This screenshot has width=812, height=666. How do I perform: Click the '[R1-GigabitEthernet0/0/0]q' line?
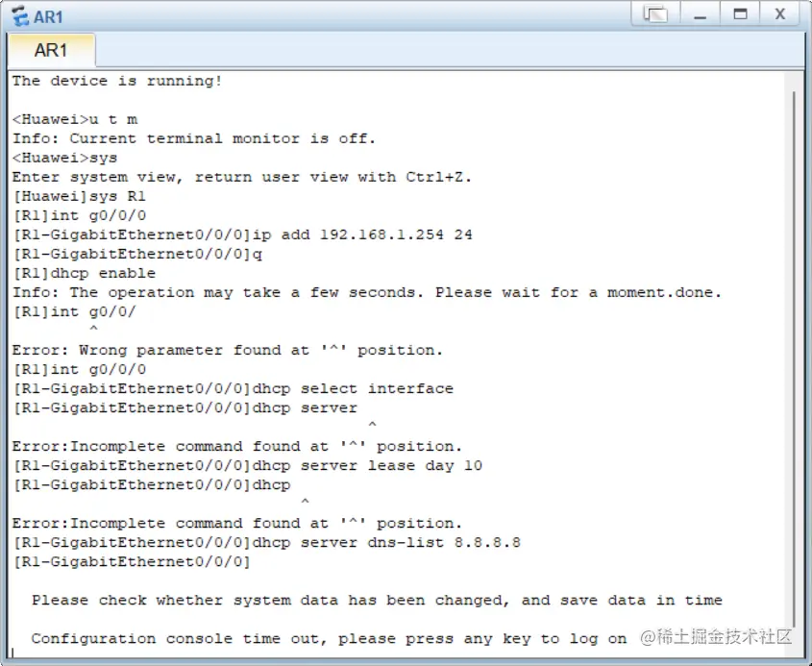point(137,254)
